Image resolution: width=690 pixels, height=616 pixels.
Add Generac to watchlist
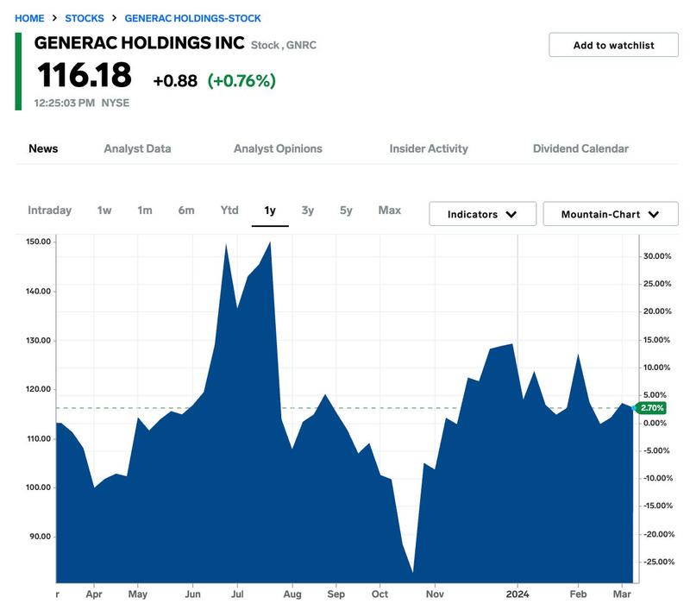point(613,45)
